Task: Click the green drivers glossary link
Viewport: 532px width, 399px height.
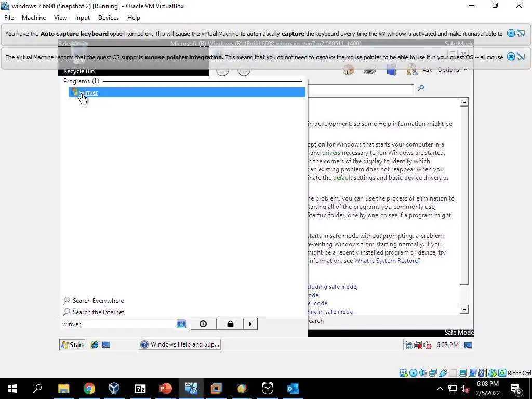Action: (x=331, y=153)
